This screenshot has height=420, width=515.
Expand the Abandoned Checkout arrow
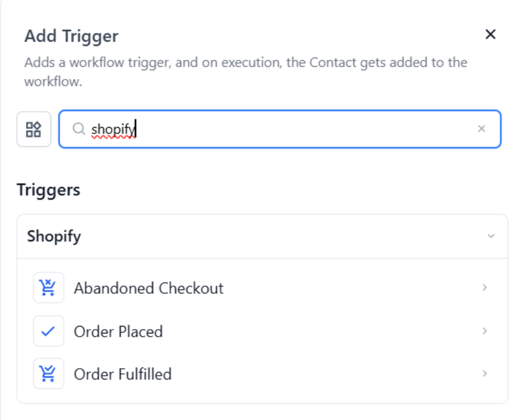point(485,288)
